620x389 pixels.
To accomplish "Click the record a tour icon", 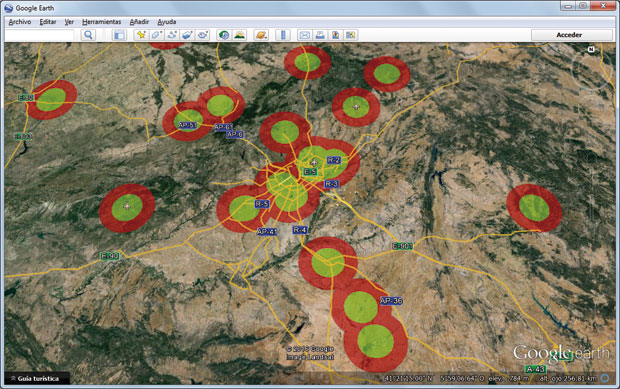I will click(x=203, y=35).
